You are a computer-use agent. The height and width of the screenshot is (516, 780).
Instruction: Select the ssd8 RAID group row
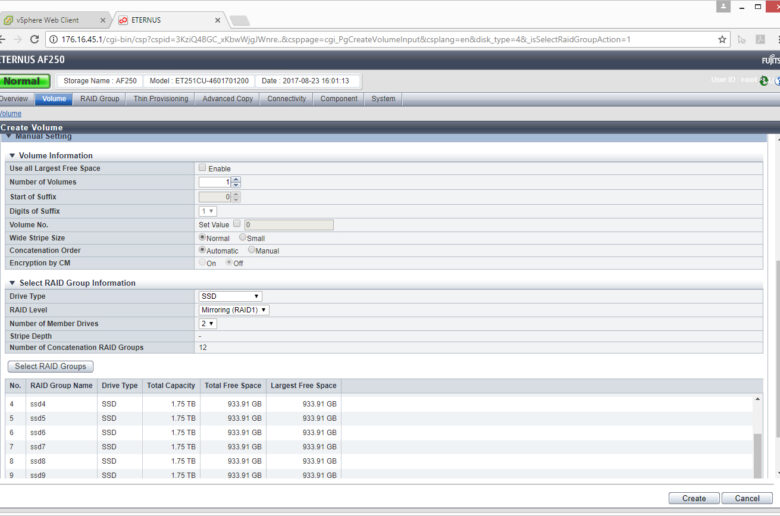[381, 461]
